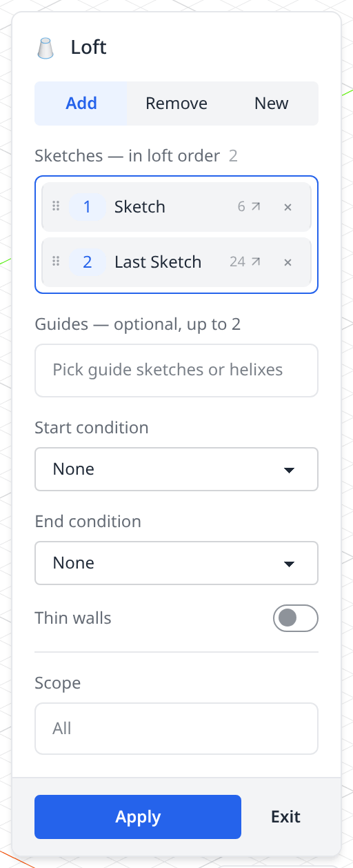Remove Last Sketch from loft list
The height and width of the screenshot is (868, 353).
pyautogui.click(x=288, y=262)
